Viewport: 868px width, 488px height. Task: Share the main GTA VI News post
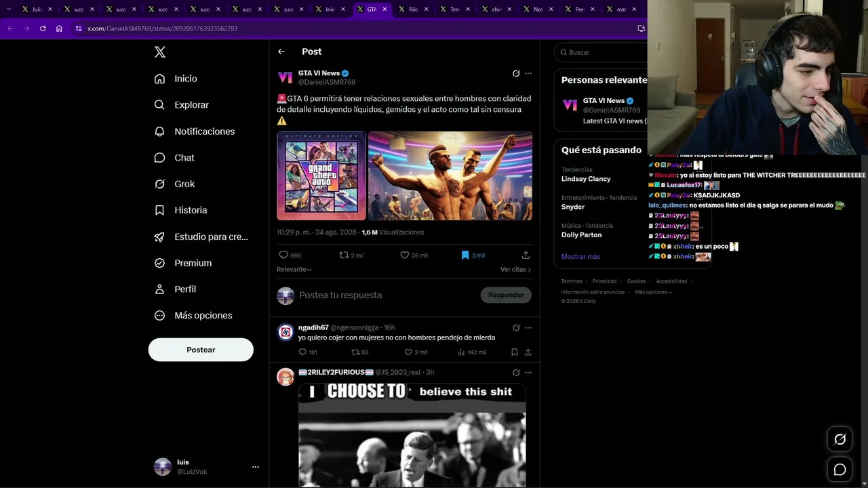(526, 255)
